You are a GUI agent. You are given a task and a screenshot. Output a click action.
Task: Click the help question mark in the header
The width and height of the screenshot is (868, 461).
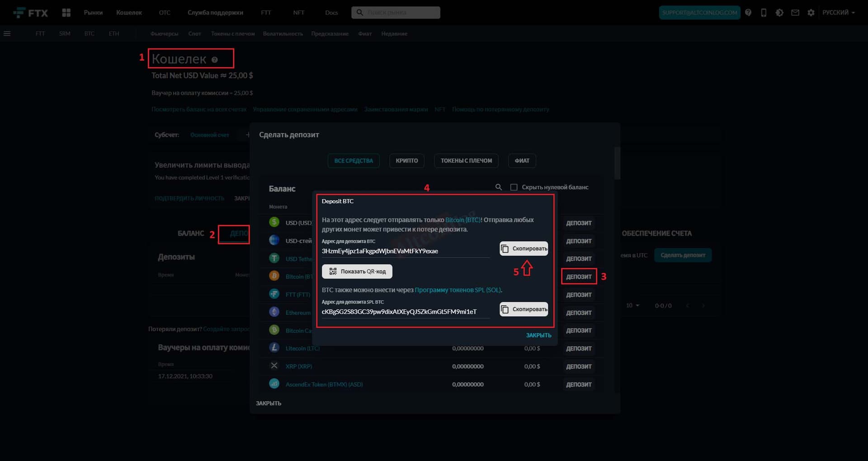coord(748,13)
